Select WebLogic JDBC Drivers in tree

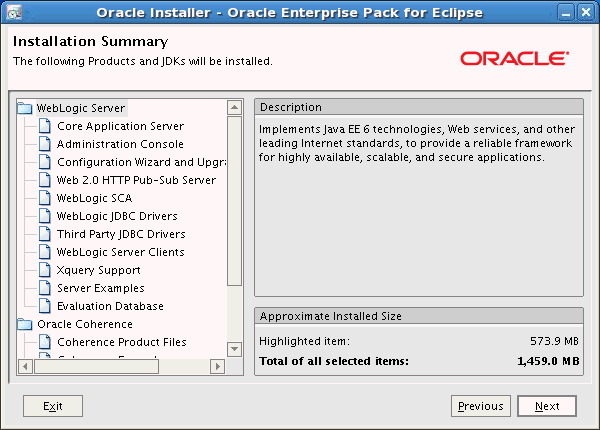pos(117,216)
